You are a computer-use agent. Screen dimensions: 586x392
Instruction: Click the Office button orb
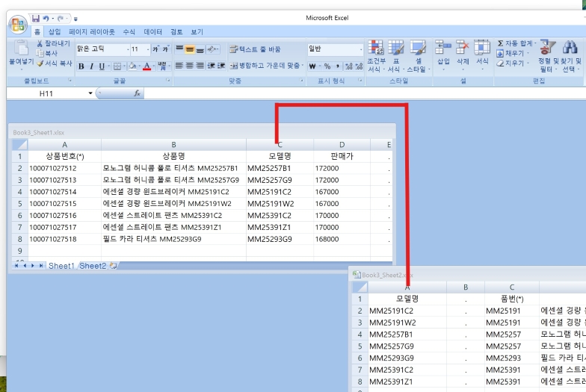coord(16,25)
